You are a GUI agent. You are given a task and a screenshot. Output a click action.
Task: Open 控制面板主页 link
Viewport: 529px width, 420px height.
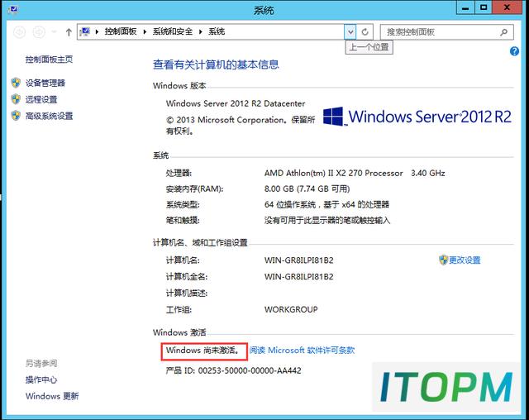point(50,60)
